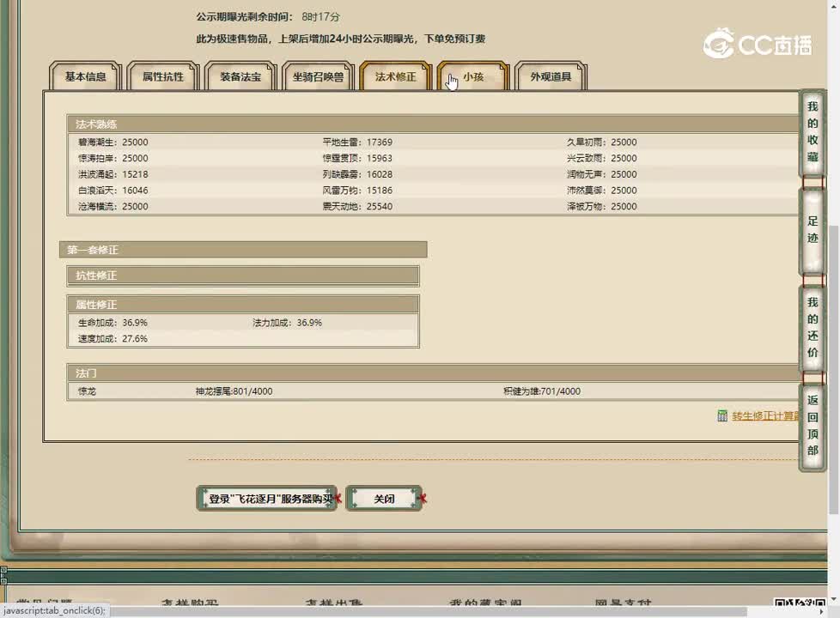Click the 登录"飞花逐月"服务器购买 button

click(x=267, y=499)
